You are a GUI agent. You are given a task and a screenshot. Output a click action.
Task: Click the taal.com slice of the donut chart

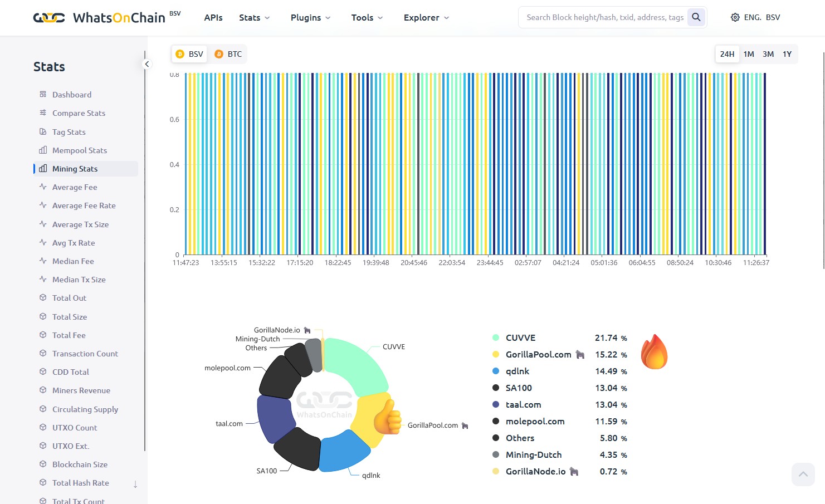pos(275,419)
